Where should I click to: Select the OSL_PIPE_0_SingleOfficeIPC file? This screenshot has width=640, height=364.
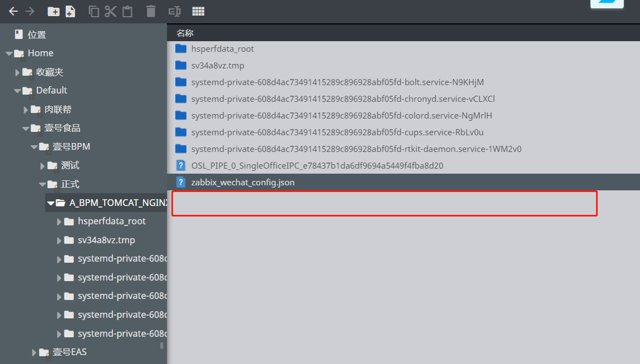pos(317,166)
